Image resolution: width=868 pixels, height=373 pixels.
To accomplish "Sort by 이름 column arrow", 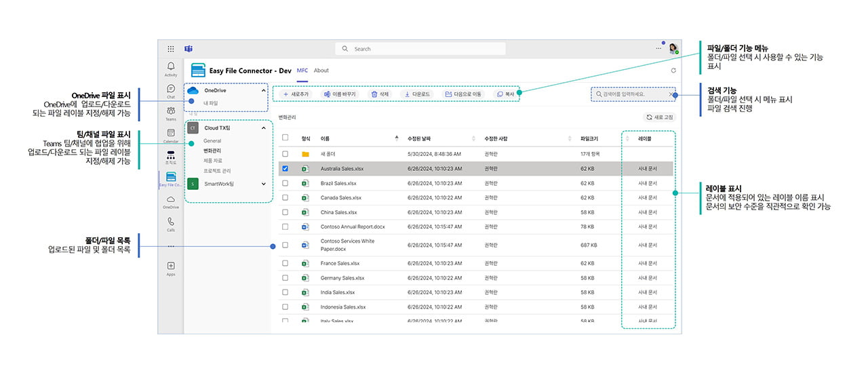I will [x=397, y=138].
